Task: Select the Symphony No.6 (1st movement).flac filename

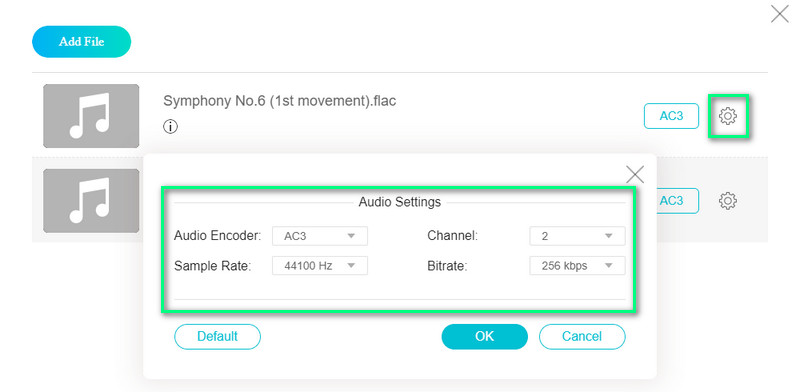Action: point(280,101)
